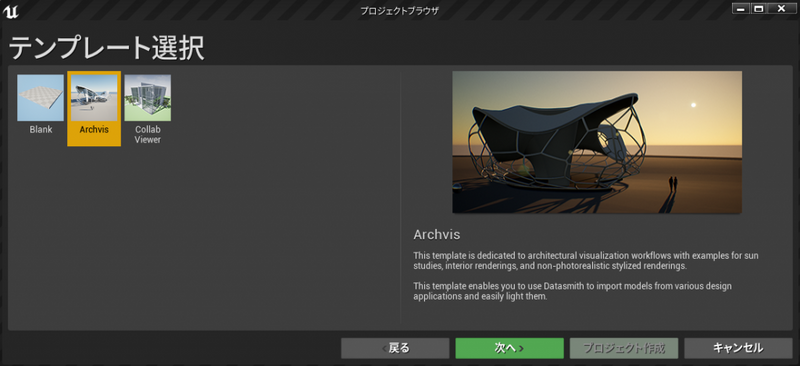Click the プロジェクトブラウザ window title

(x=399, y=10)
